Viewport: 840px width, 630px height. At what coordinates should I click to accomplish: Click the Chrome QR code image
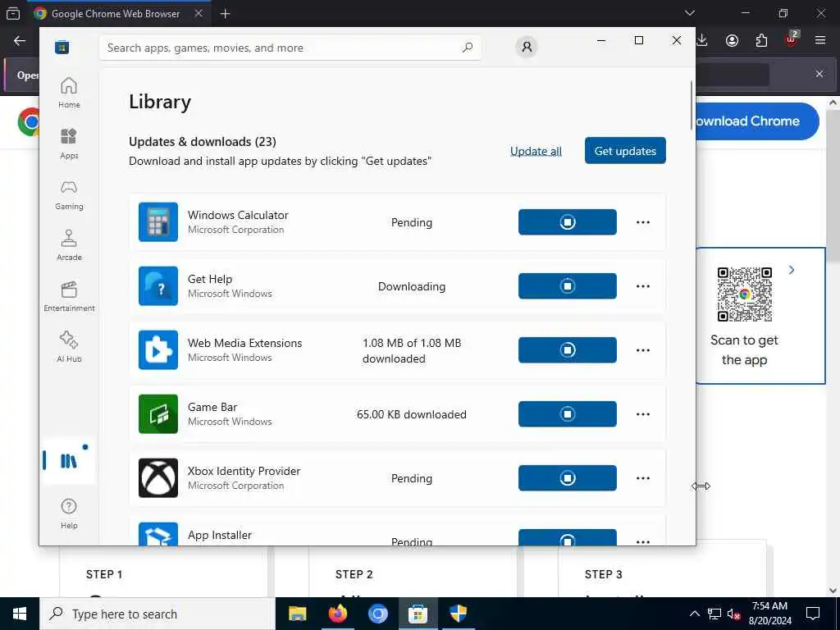745,294
